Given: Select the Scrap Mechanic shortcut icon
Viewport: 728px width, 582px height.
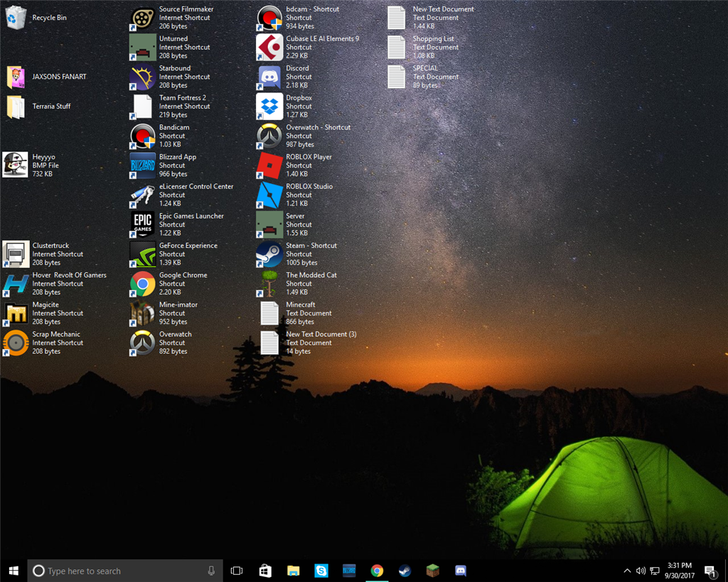Looking at the screenshot, I should (16, 343).
